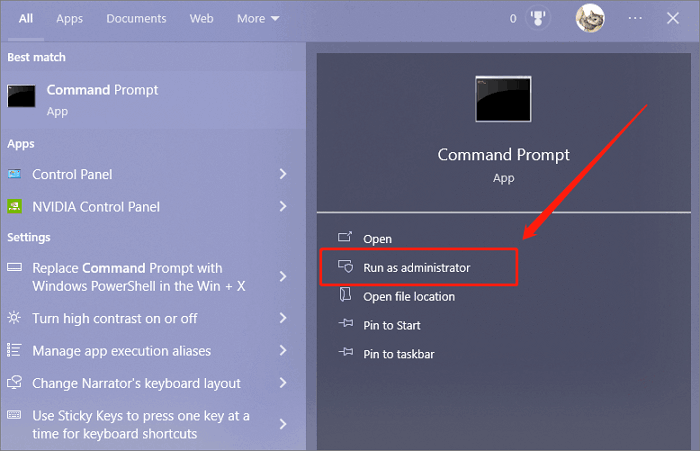The width and height of the screenshot is (700, 451).
Task: Click the Pin to taskbar pin icon
Action: click(346, 352)
